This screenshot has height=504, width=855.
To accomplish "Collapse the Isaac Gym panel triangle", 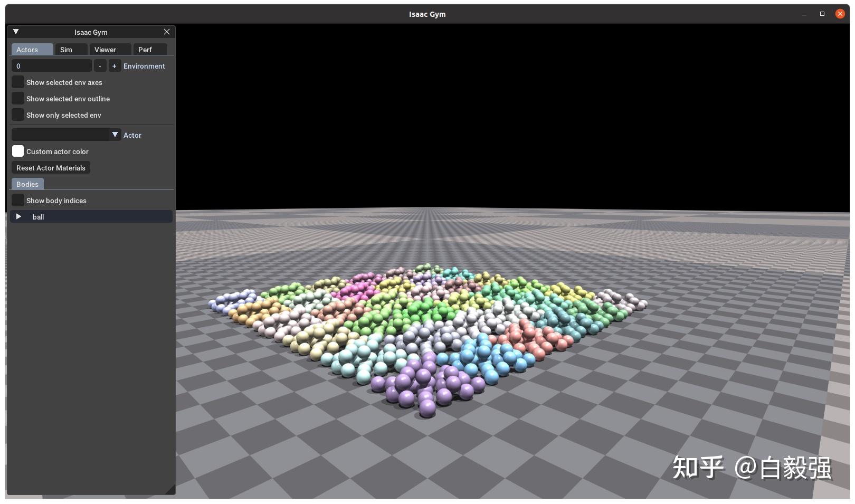I will [16, 32].
